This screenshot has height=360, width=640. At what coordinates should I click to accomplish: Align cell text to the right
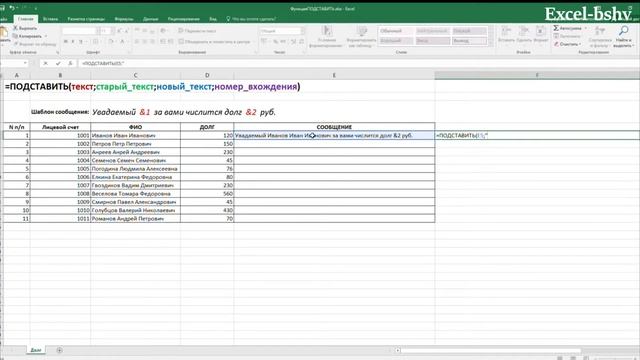tap(153, 41)
